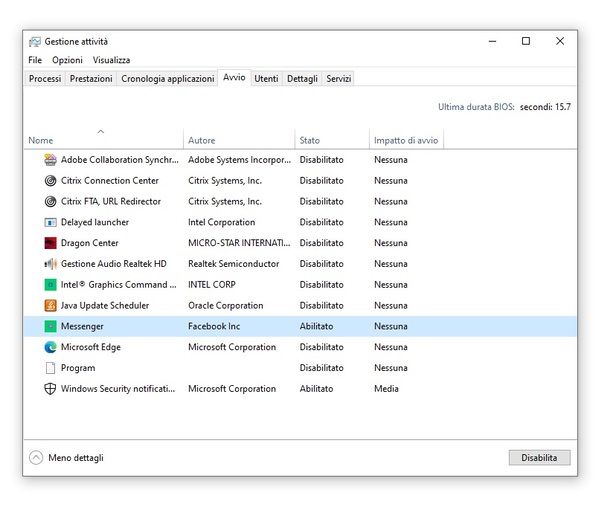Click the Adobe Systems Incorpor... author cell
The height and width of the screenshot is (507, 610).
point(239,160)
